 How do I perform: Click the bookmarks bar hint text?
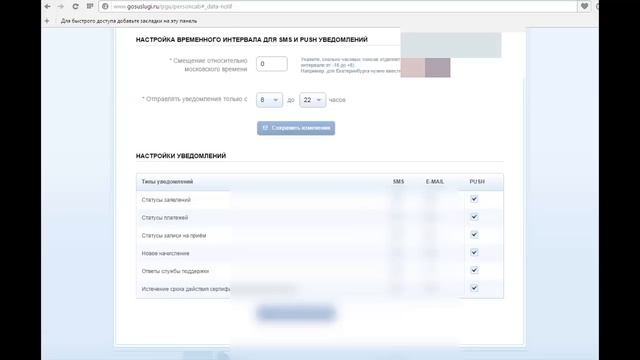(x=129, y=21)
